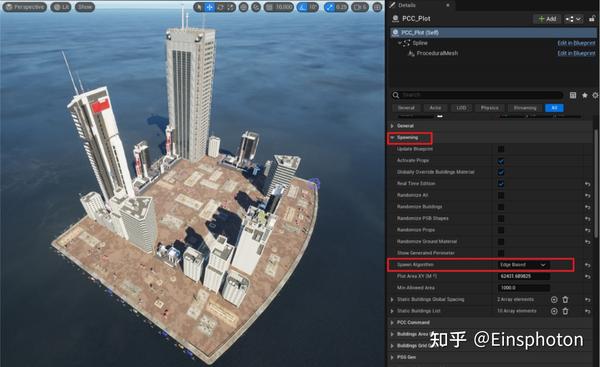This screenshot has height=367, width=600.
Task: Show only favorite properties star icon
Action: click(x=584, y=95)
